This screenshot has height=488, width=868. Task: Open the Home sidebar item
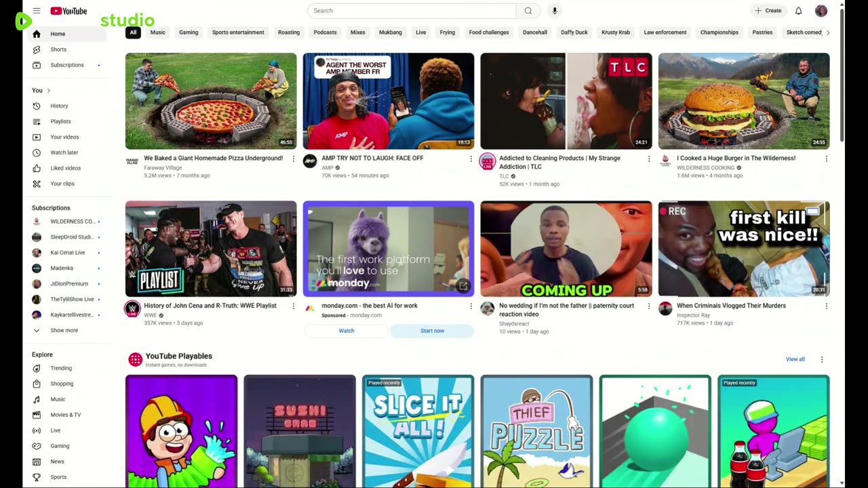tap(68, 34)
